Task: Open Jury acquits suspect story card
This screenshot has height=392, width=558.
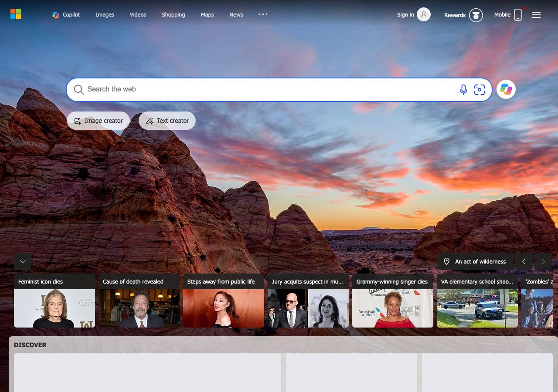Action: [308, 301]
